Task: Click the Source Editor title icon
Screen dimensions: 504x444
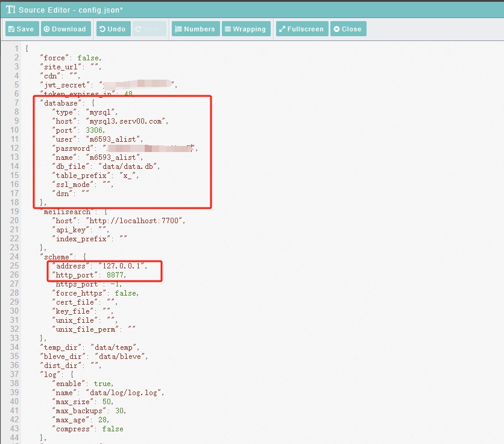Action: 10,10
